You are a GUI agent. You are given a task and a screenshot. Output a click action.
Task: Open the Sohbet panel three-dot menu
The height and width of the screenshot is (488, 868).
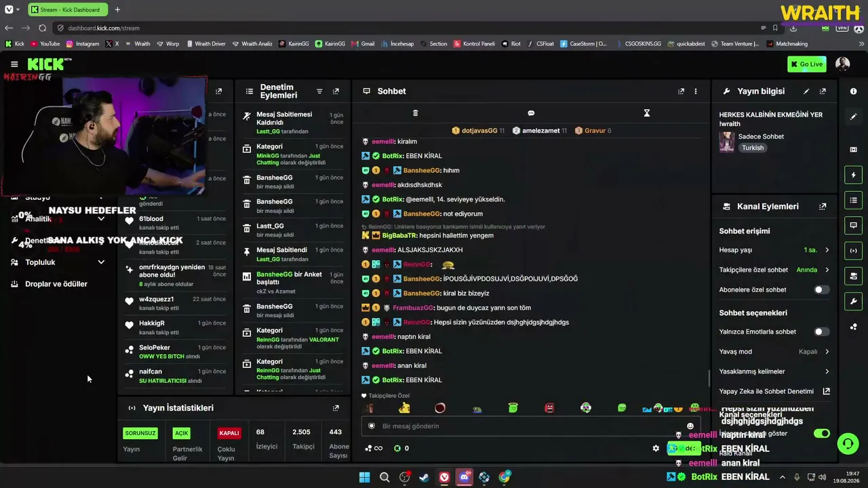click(695, 91)
